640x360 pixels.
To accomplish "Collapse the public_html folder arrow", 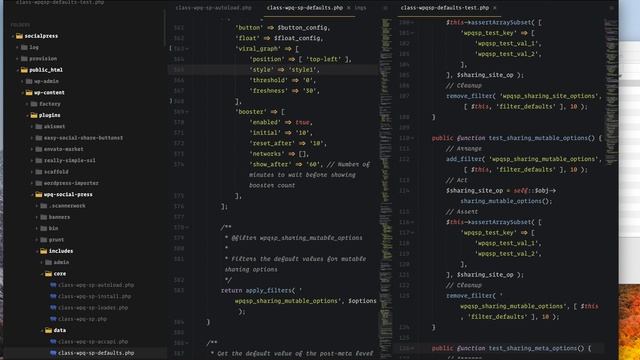I will coord(18,70).
